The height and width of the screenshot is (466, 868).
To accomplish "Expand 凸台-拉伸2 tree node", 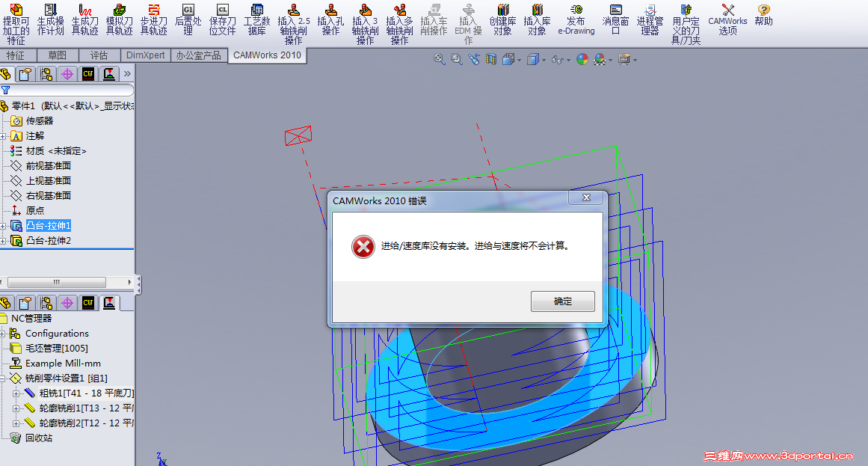I will tap(3, 241).
